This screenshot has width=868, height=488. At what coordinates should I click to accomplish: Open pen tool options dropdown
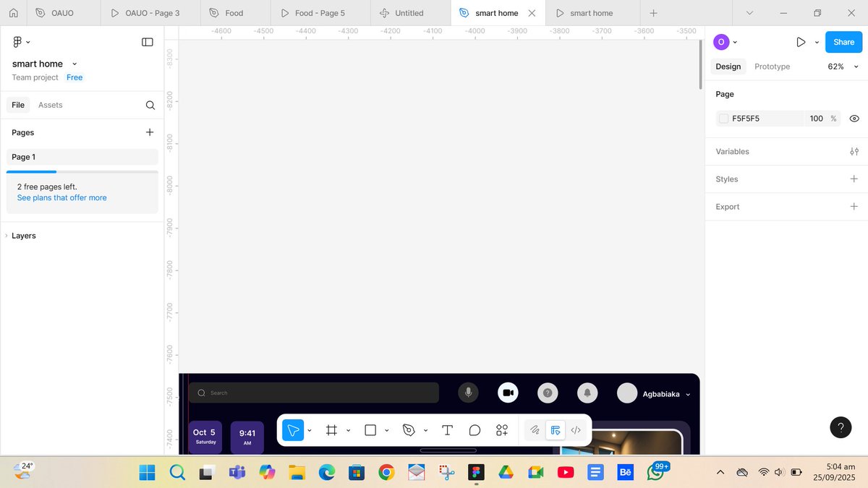click(x=425, y=430)
